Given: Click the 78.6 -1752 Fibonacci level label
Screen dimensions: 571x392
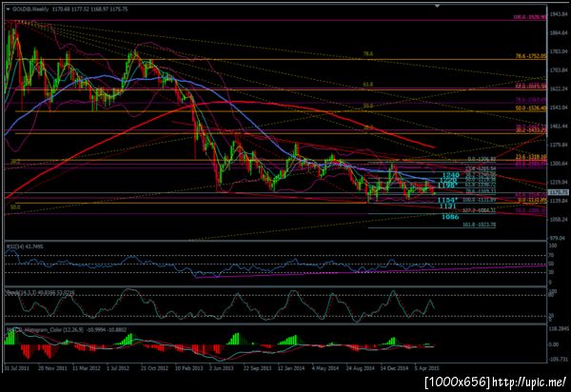Looking at the screenshot, I should [x=531, y=56].
